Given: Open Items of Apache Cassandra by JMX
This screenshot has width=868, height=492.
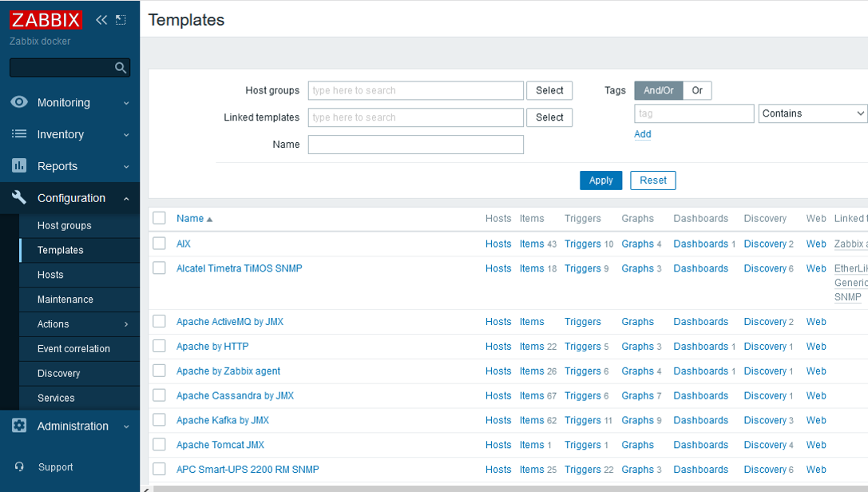Looking at the screenshot, I should 532,395.
